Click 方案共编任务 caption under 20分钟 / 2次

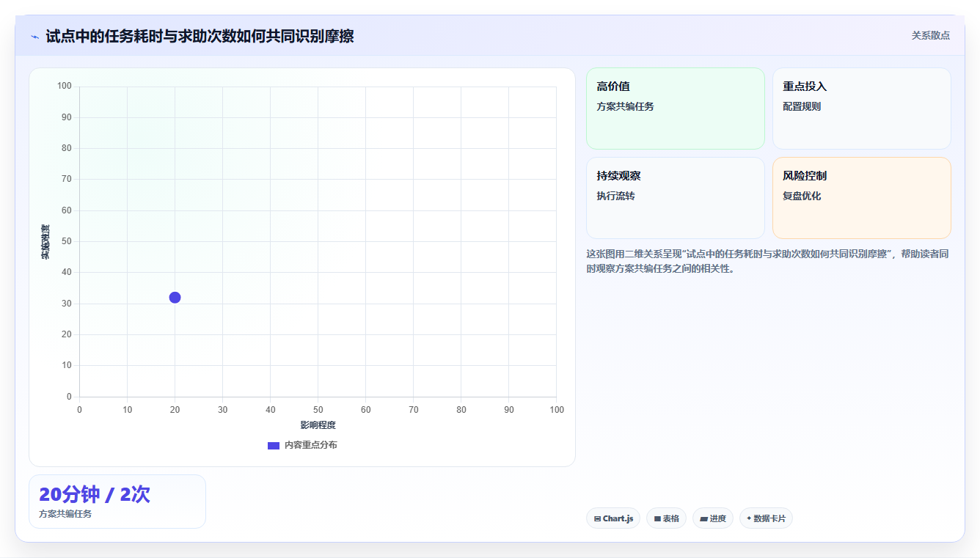[65, 514]
